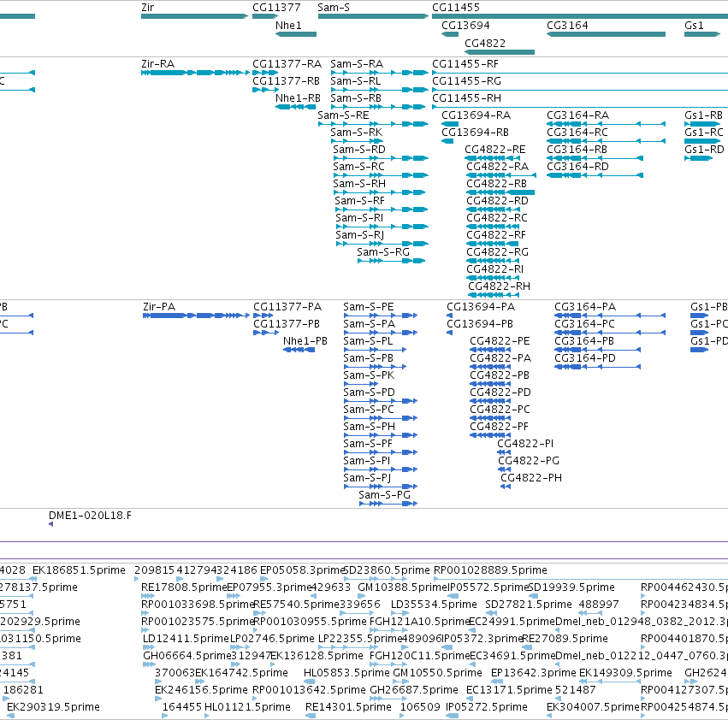The width and height of the screenshot is (728, 720).
Task: Click the DME1-020L18.F clone label
Action: [90, 516]
